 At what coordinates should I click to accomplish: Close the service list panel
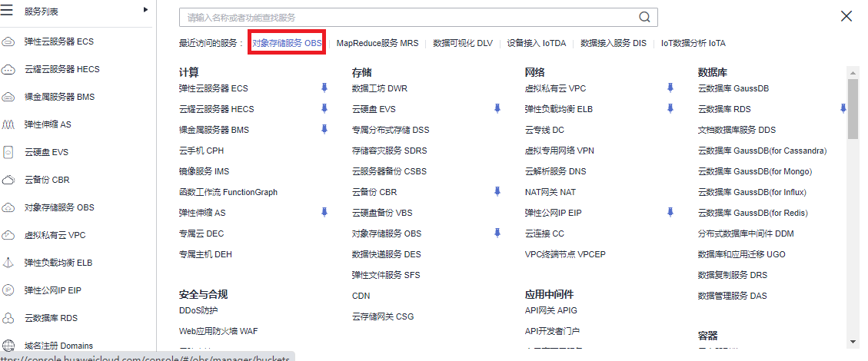[x=846, y=16]
